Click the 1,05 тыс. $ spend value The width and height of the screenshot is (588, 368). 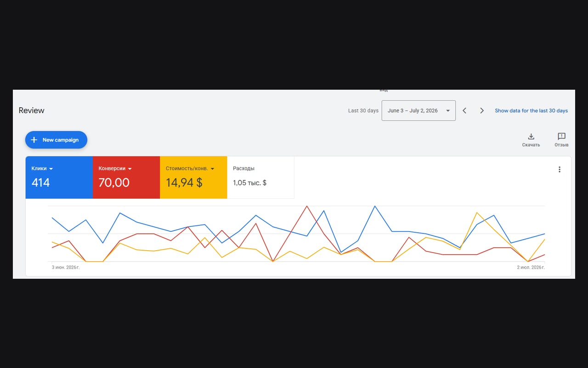click(250, 183)
